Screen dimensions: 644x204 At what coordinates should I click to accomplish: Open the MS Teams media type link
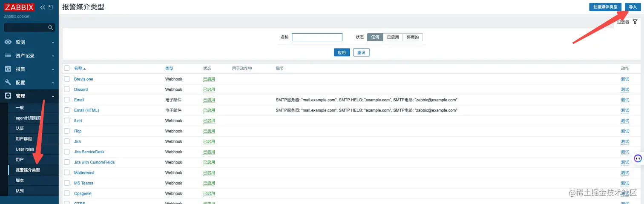(x=83, y=183)
